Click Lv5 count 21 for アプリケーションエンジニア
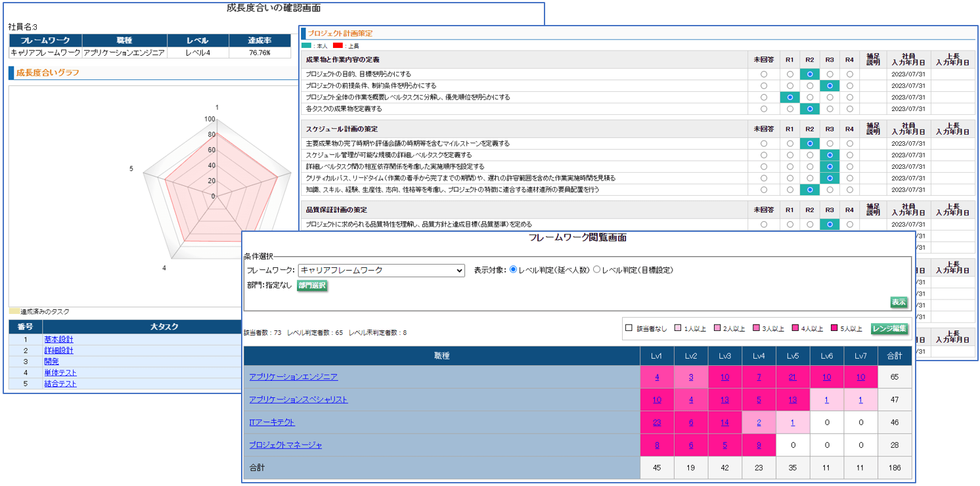Viewport: 980px width, 486px height. tap(792, 377)
